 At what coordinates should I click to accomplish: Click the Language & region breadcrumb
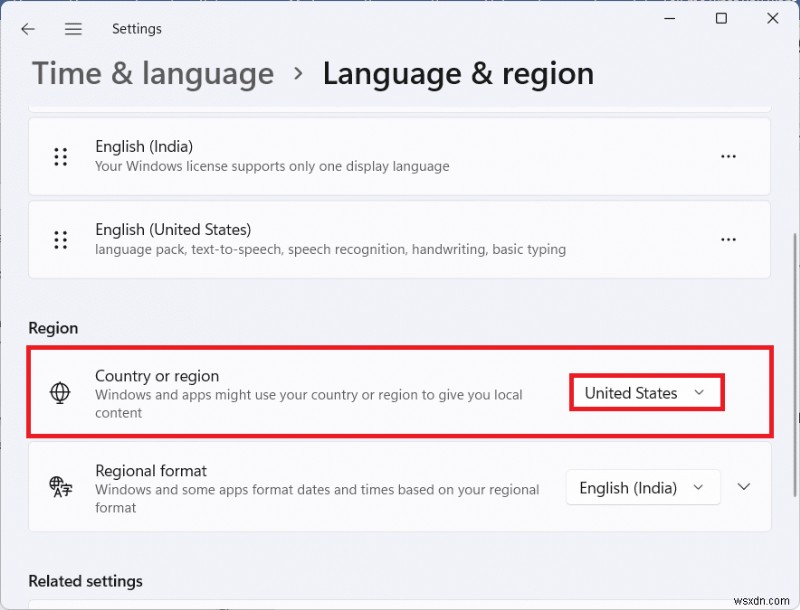pos(458,73)
